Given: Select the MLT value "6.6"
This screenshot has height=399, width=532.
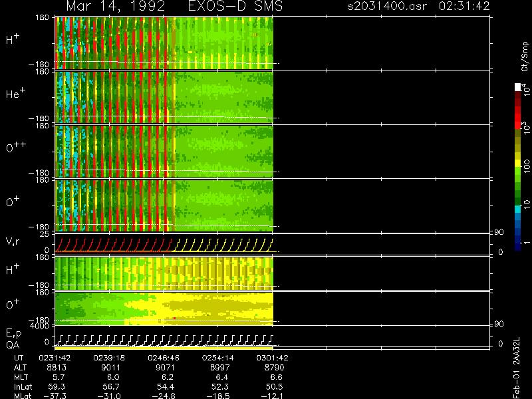Looking at the screenshot, I should click(x=276, y=377).
